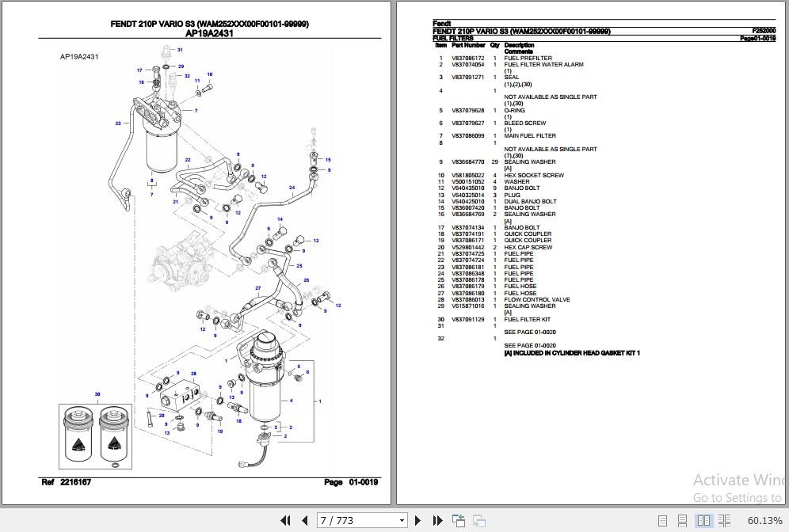The width and height of the screenshot is (789, 532).
Task: Click the BLEED SCREW description
Action: [525, 123]
